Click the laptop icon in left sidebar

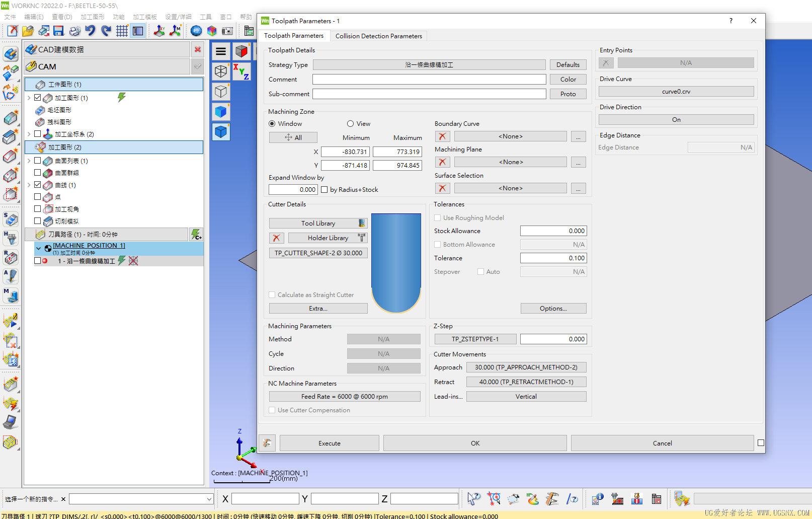click(x=11, y=422)
